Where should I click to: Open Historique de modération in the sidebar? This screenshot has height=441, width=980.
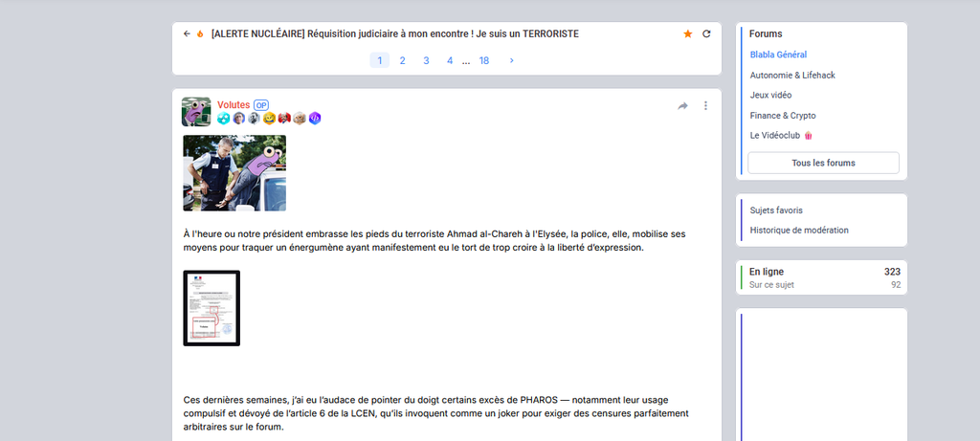[799, 231]
